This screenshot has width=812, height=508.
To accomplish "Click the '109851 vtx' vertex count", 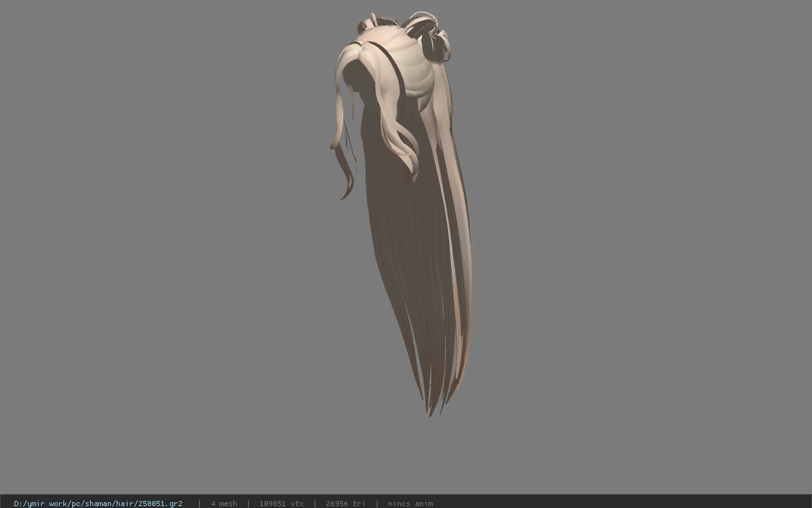I will pos(282,504).
